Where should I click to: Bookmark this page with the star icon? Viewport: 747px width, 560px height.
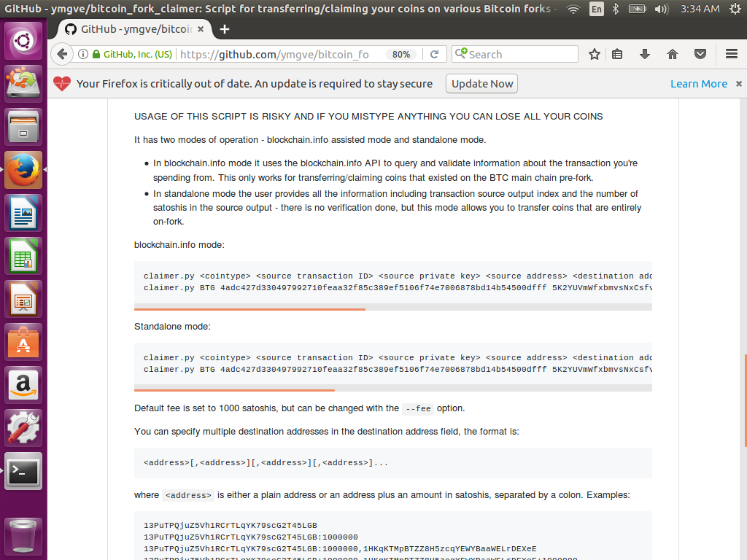point(596,54)
